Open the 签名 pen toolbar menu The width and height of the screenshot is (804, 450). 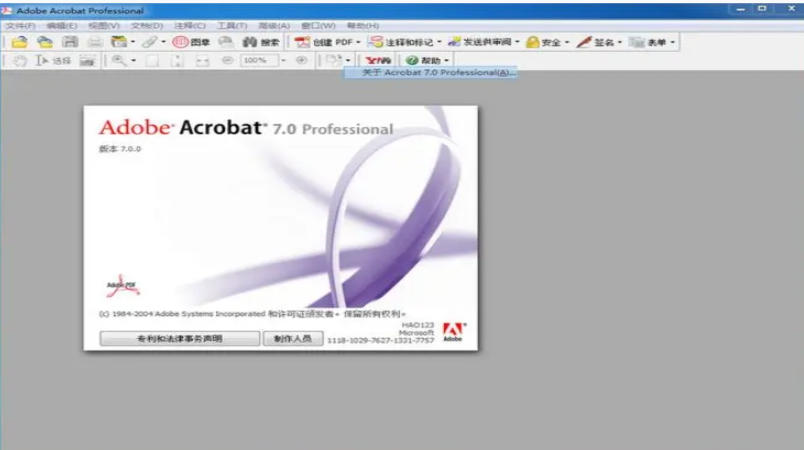599,42
